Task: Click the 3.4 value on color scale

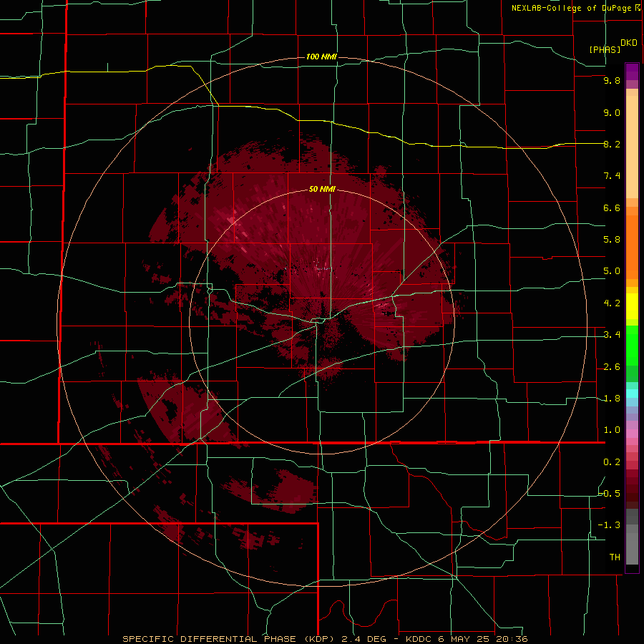Action: pos(612,335)
